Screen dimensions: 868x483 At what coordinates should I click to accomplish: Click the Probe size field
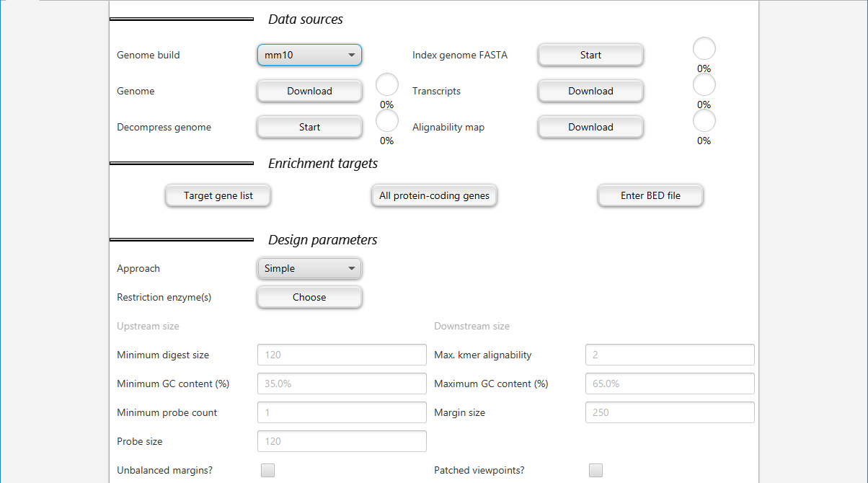(x=342, y=441)
